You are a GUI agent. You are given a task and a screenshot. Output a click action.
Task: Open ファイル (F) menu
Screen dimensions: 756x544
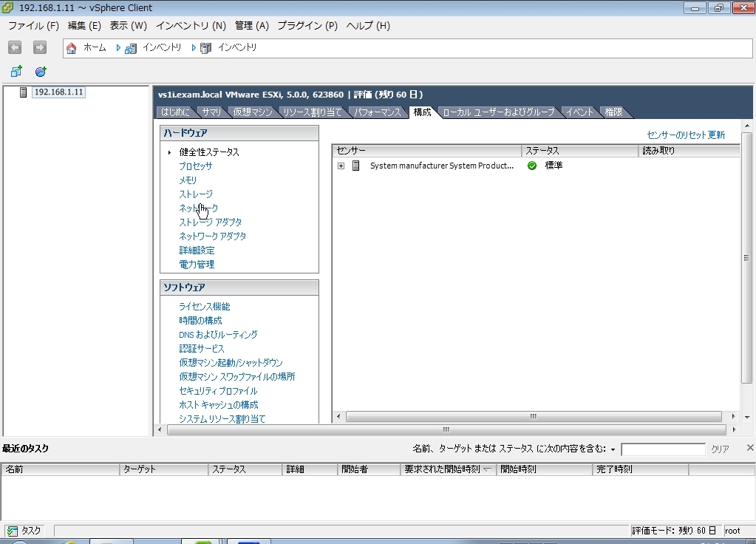[x=34, y=26]
